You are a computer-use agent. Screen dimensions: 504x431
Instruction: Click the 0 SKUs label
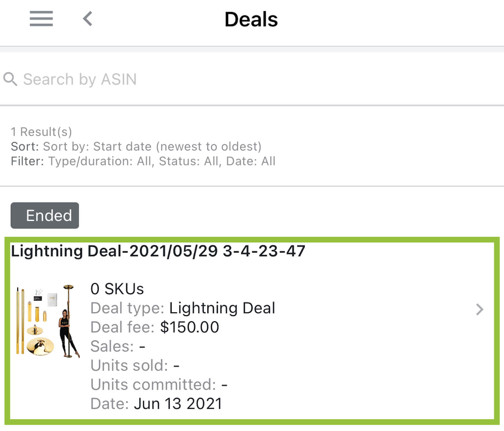(117, 289)
